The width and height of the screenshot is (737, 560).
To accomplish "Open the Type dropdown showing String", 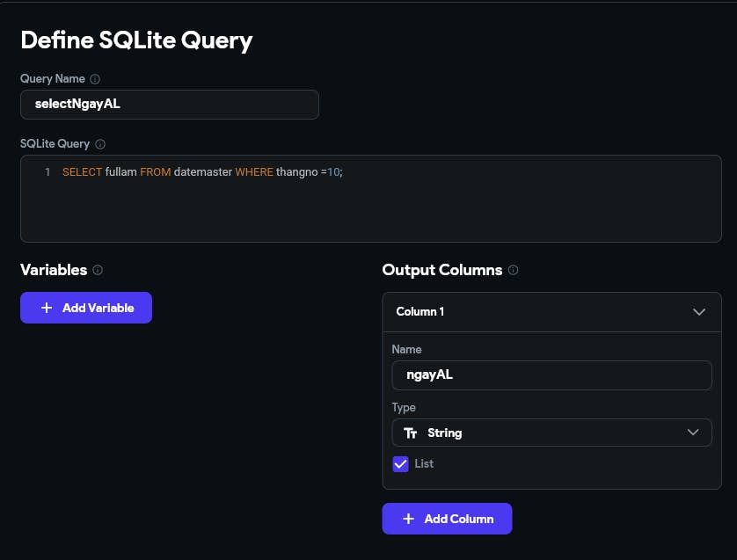I will point(551,433).
